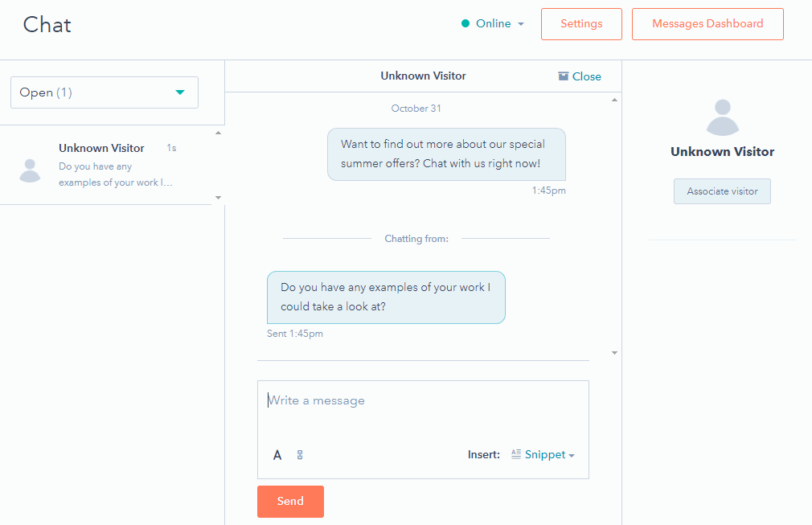
Task: Open the Open (1) conversation filter dropdown
Action: click(x=105, y=92)
